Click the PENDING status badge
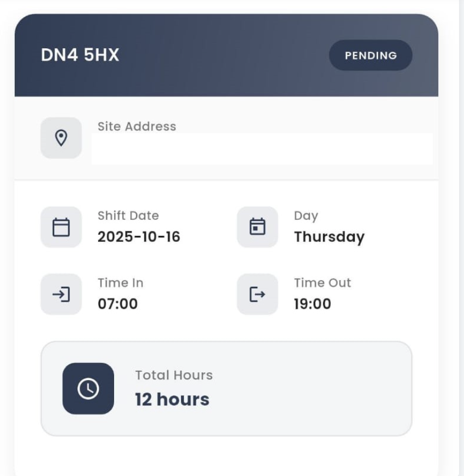 [x=370, y=55]
